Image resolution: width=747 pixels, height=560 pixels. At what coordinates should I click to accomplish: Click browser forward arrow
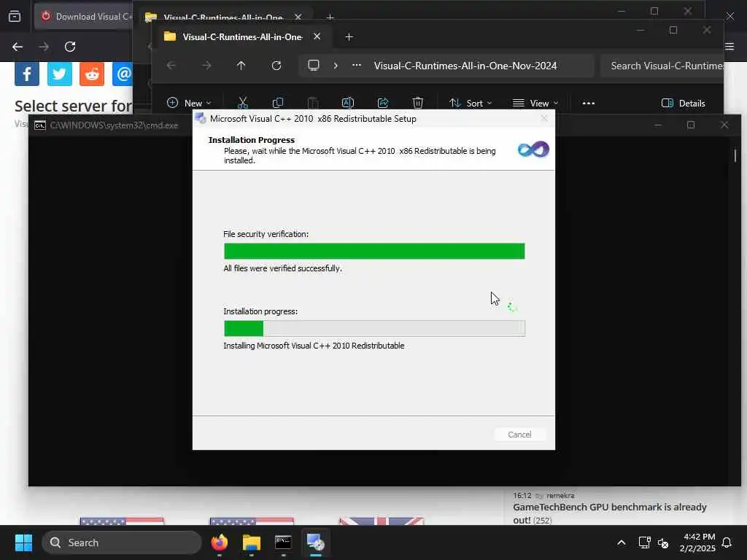coord(44,47)
